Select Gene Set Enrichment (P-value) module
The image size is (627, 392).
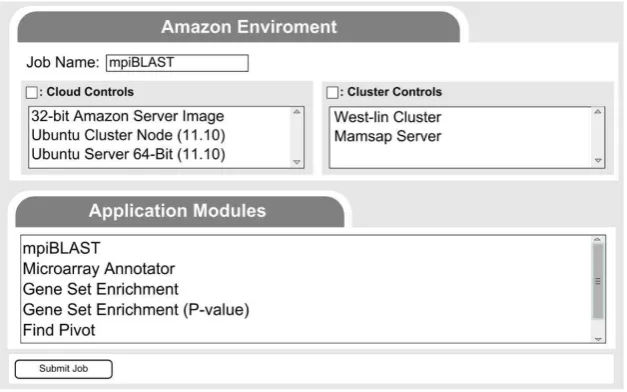coord(136,310)
